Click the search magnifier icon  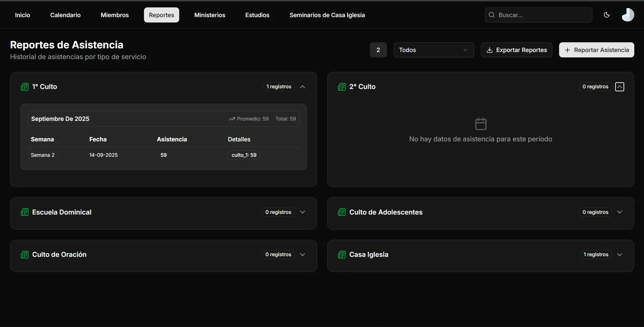point(491,15)
